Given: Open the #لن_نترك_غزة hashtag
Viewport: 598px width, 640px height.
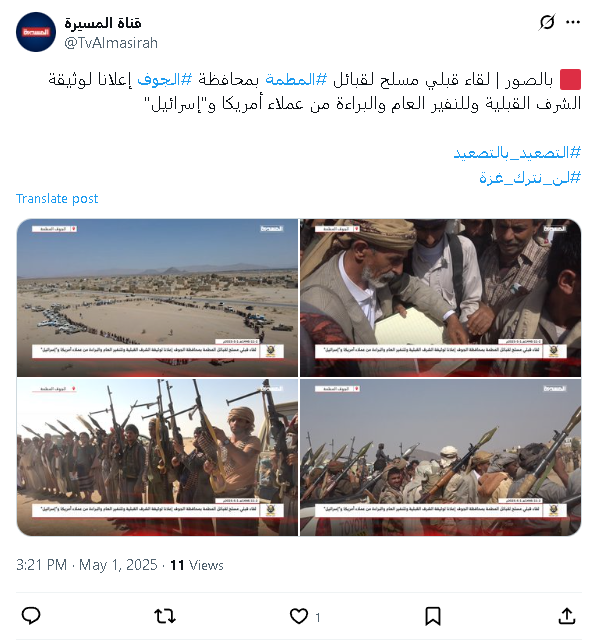Looking at the screenshot, I should tap(530, 178).
